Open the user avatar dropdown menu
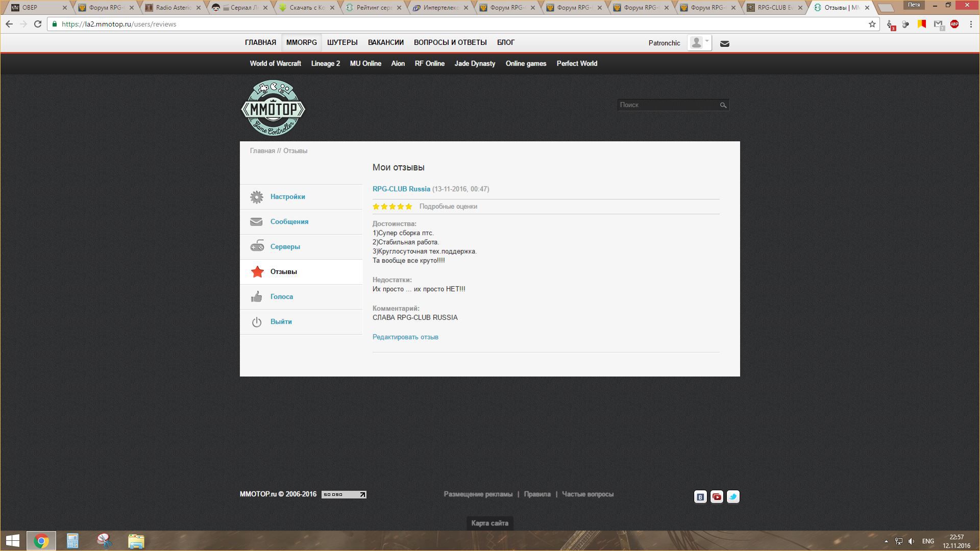The image size is (980, 551). [x=699, y=43]
